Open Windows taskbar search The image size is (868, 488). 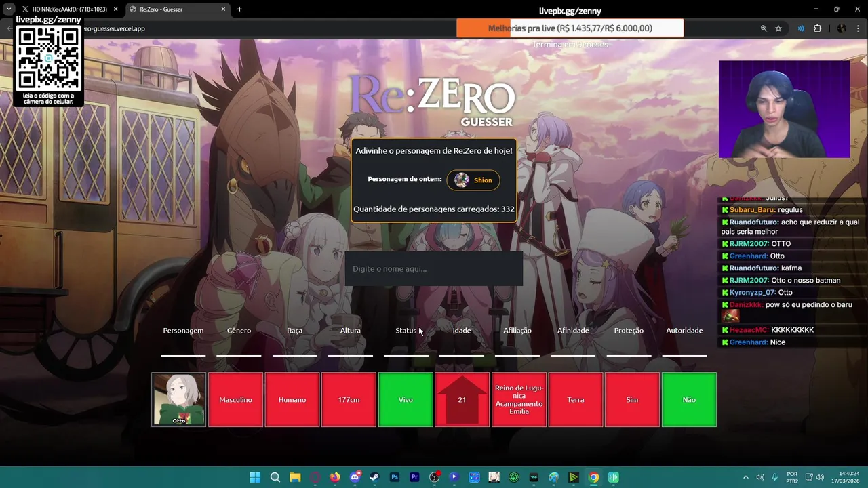275,477
